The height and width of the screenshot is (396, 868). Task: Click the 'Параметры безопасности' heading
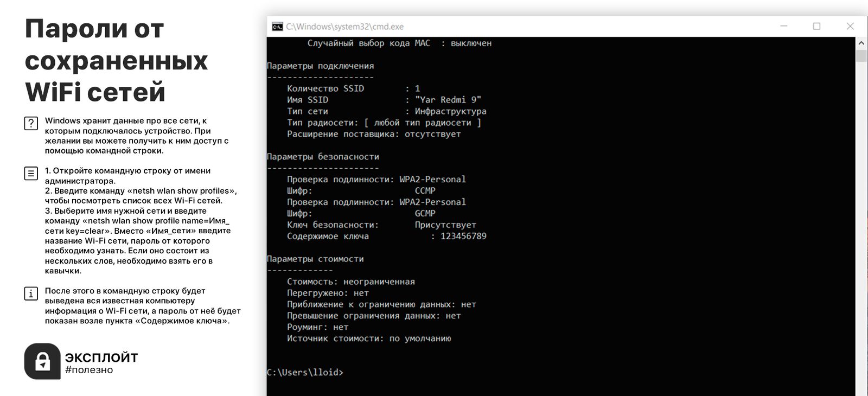323,157
